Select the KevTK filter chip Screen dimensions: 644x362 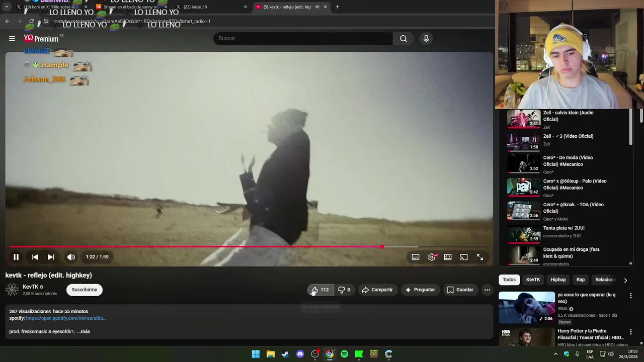pos(533,280)
